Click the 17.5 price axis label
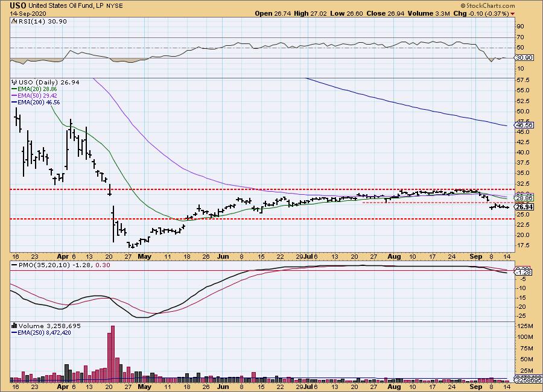 (x=522, y=245)
